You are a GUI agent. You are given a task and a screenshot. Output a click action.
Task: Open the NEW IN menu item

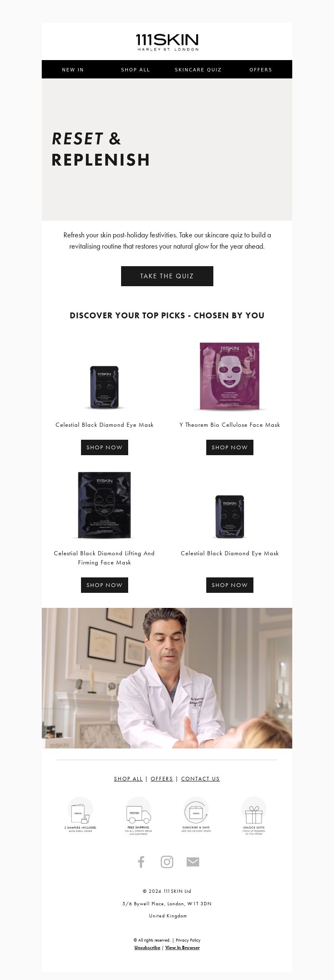pyautogui.click(x=73, y=70)
